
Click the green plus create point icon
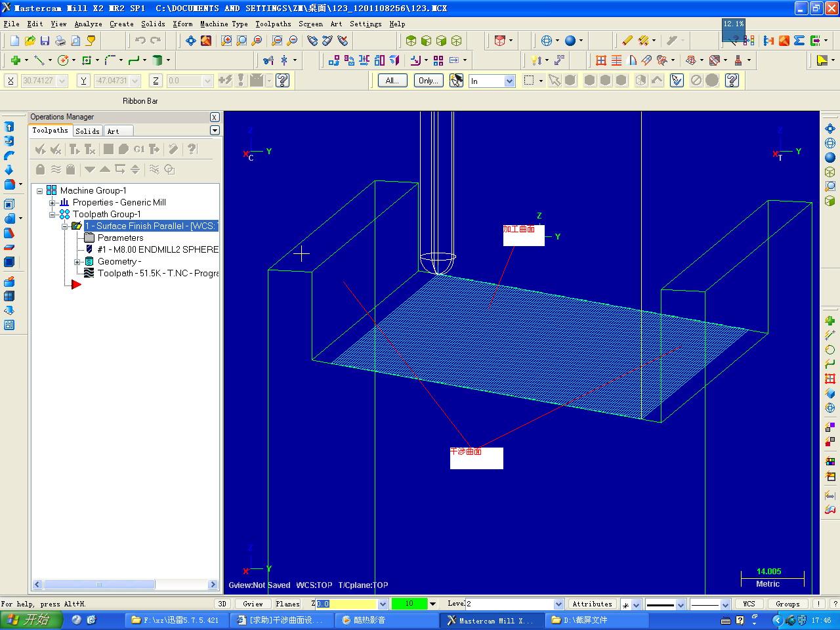pos(15,60)
